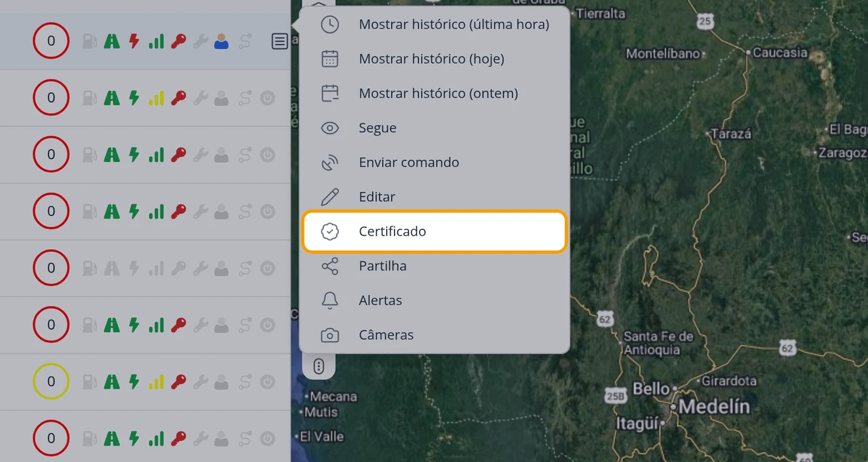
Task: Click the three-dot button below the context menu
Action: (x=319, y=366)
